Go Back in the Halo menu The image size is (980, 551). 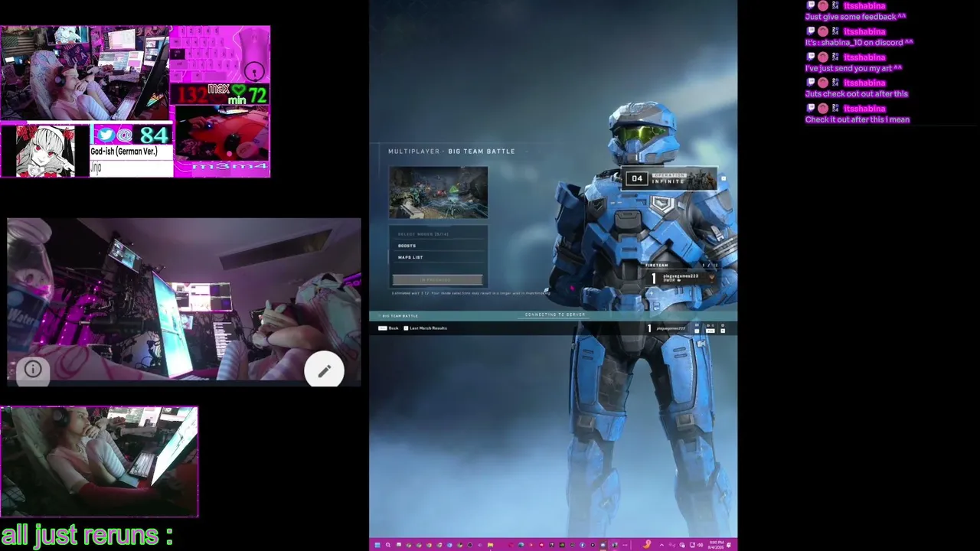click(x=389, y=328)
